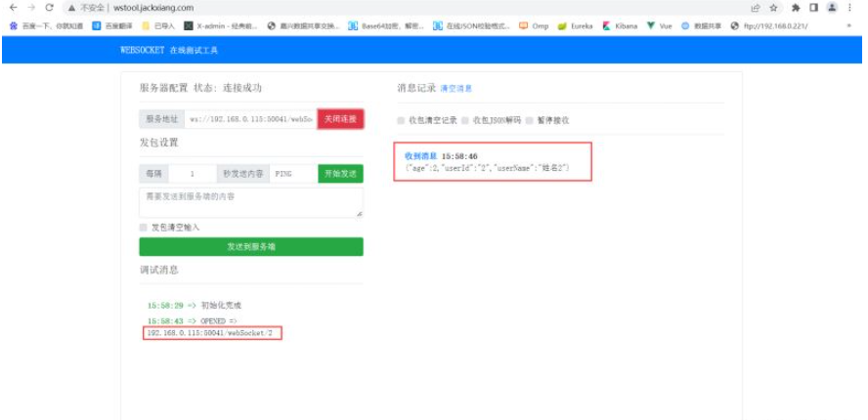The image size is (868, 420).
Task: Enable the 收包JSON解码 checkbox
Action: [465, 121]
